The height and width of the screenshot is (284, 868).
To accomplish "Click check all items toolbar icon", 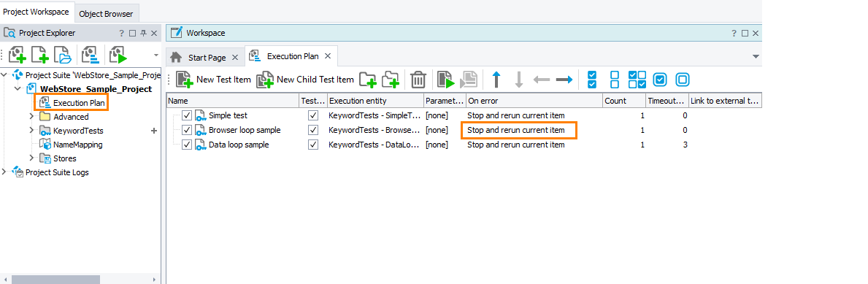I will (592, 80).
